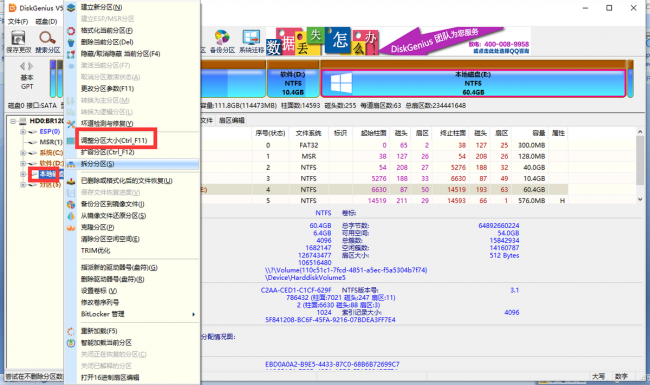Click the 搜索分区 magnifier toolbar icon
The image size is (650, 385).
(x=47, y=38)
